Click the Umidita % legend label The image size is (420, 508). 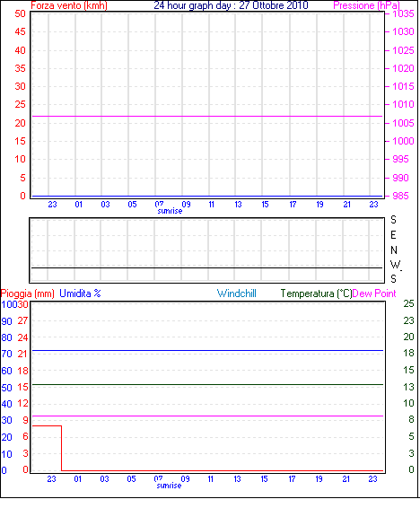(x=80, y=293)
